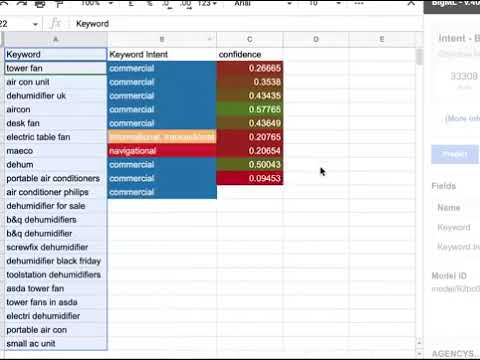480x360 pixels.
Task: Select column A header
Action: pyautogui.click(x=55, y=39)
